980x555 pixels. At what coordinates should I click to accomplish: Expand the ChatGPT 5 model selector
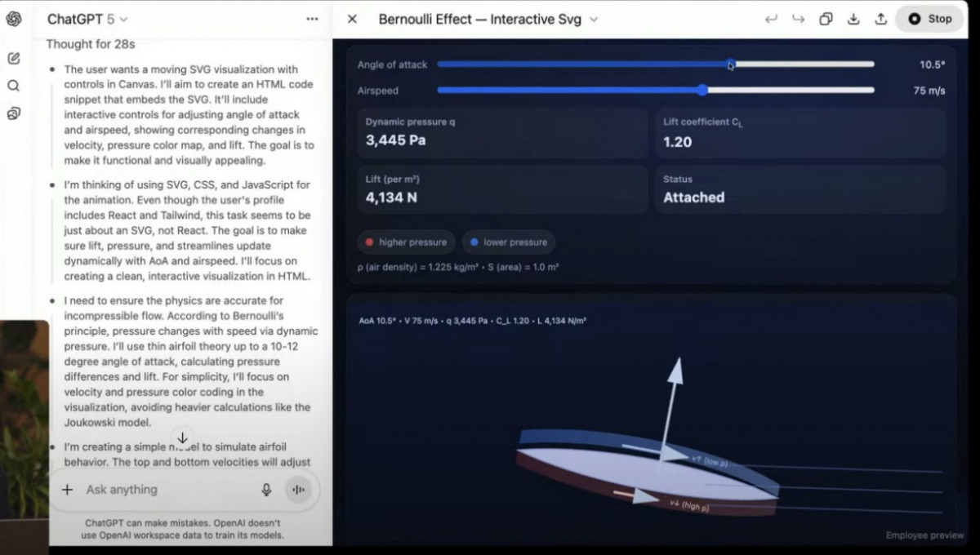87,19
